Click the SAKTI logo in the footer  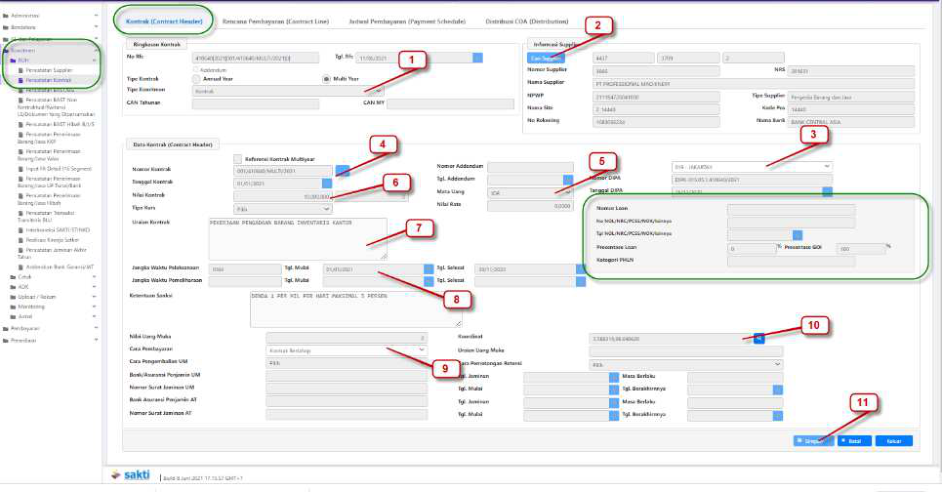click(x=130, y=474)
